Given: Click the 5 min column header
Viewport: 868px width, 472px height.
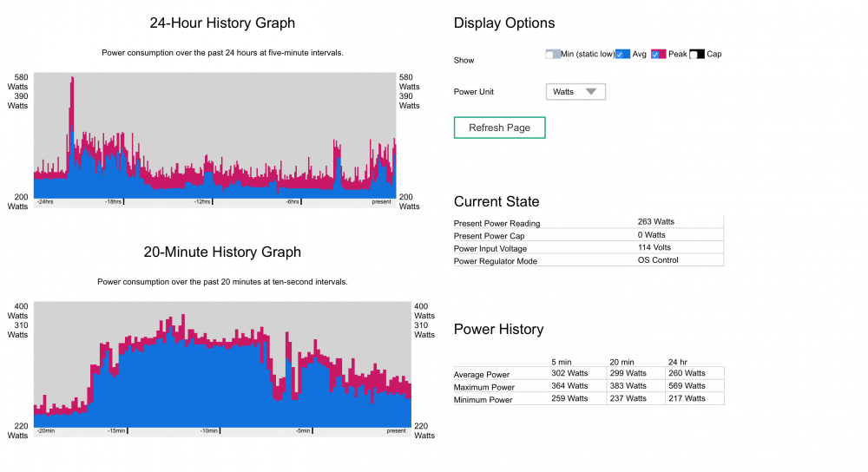Looking at the screenshot, I should coord(562,363).
